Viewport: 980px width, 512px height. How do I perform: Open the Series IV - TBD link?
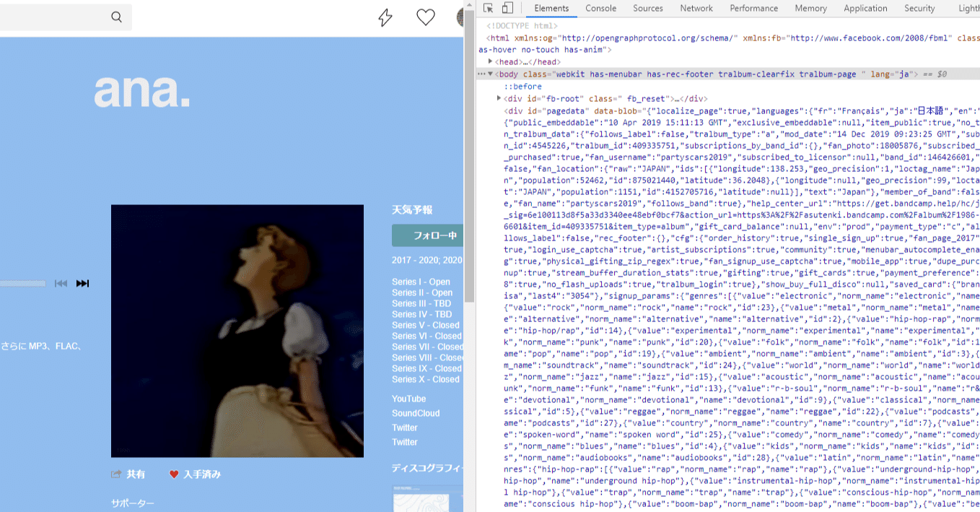click(x=422, y=314)
